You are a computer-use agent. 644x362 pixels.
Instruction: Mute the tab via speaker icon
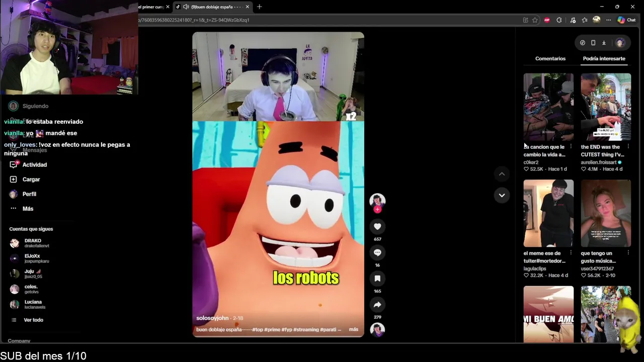(x=186, y=7)
